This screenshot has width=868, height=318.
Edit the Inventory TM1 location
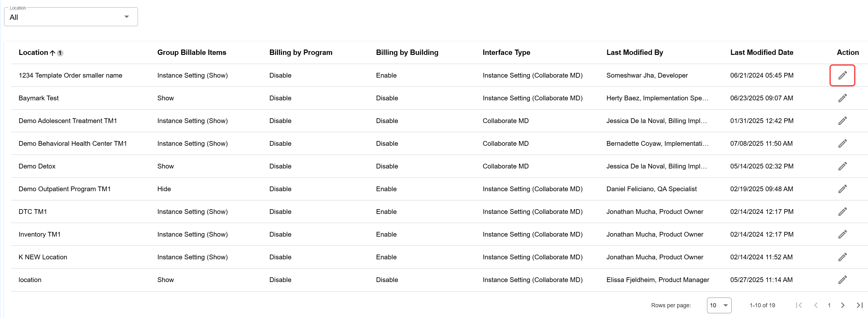pos(842,234)
